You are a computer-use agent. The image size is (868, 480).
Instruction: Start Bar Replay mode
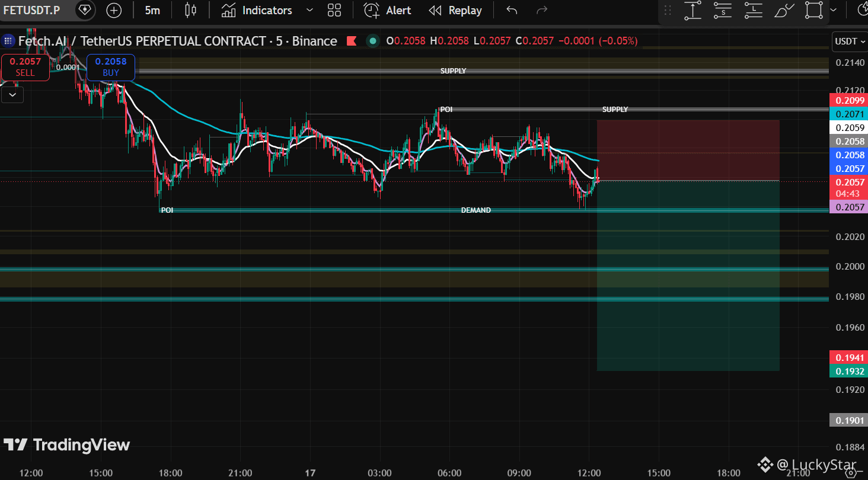point(455,10)
